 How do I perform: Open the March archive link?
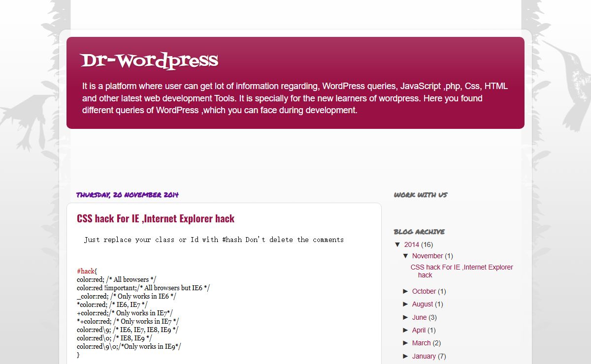(422, 343)
